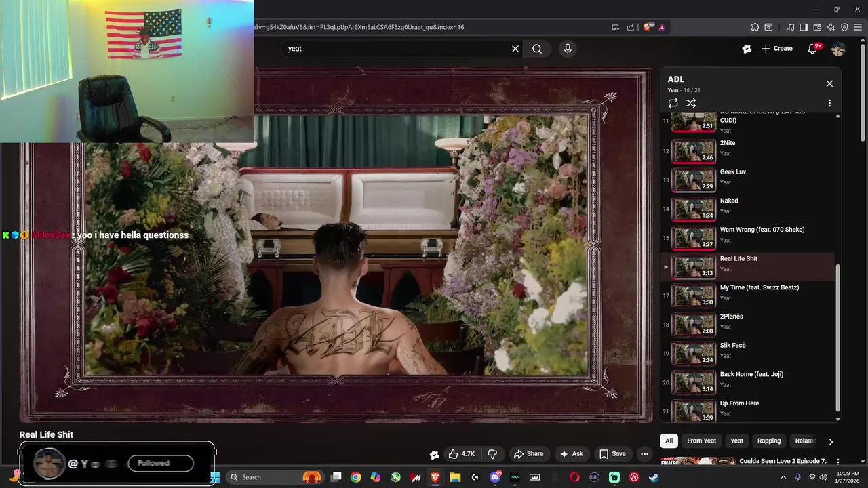The width and height of the screenshot is (868, 488).
Task: Save the video to a playlist
Action: (x=612, y=454)
